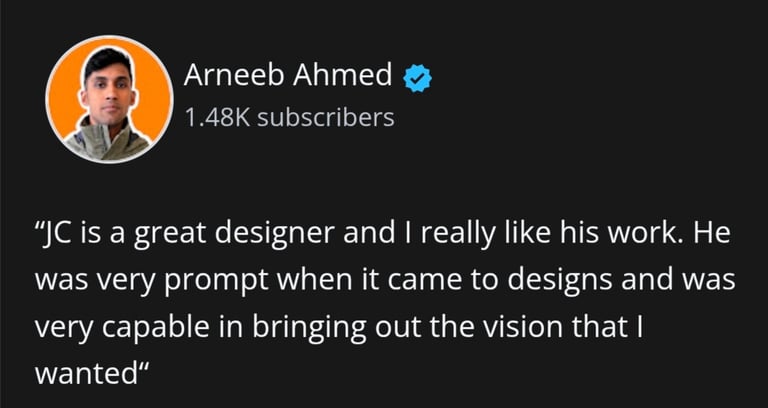The height and width of the screenshot is (408, 768).
Task: Click Arneeb Ahmed's profile avatar
Action: (x=109, y=100)
